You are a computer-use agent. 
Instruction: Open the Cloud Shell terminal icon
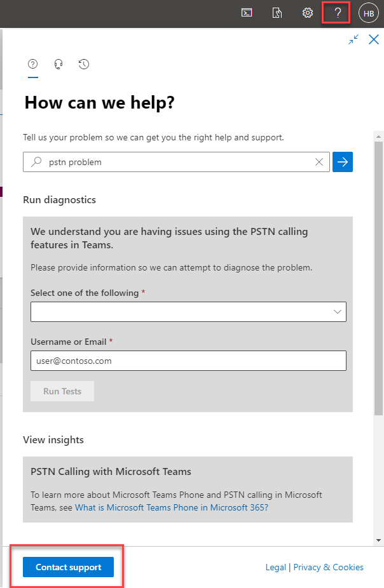[x=247, y=12]
